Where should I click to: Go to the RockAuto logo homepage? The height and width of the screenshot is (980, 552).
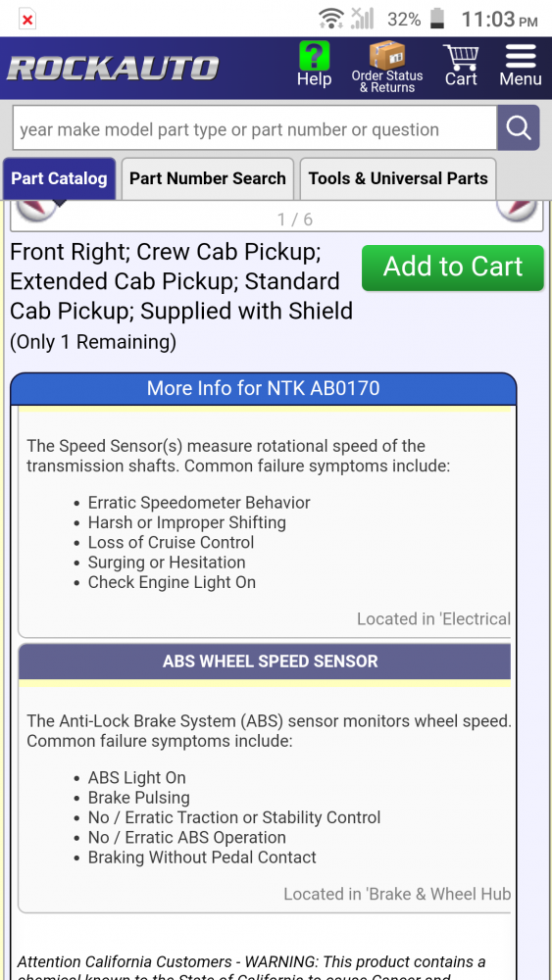click(x=113, y=69)
